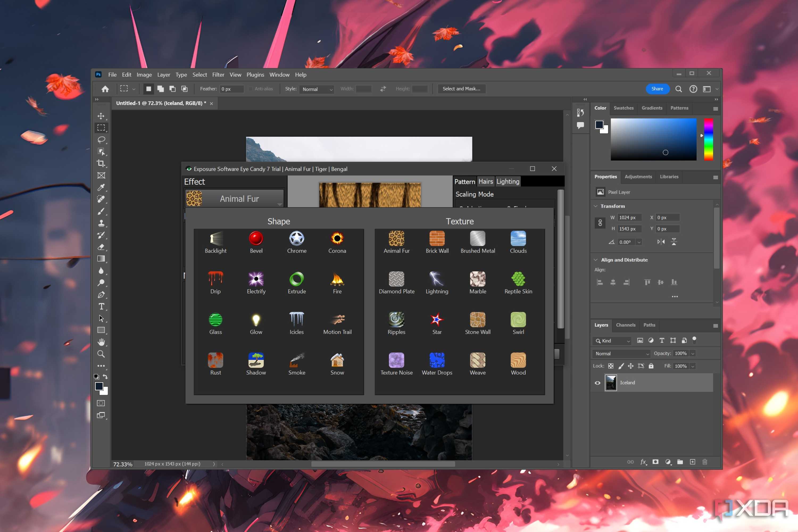798x532 pixels.
Task: Toggle link width and height in Transform
Action: tap(600, 223)
